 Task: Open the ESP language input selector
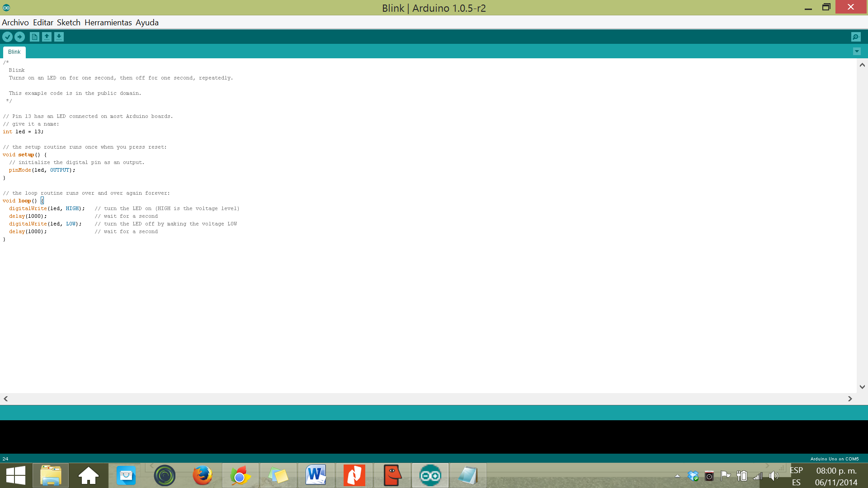pyautogui.click(x=796, y=476)
